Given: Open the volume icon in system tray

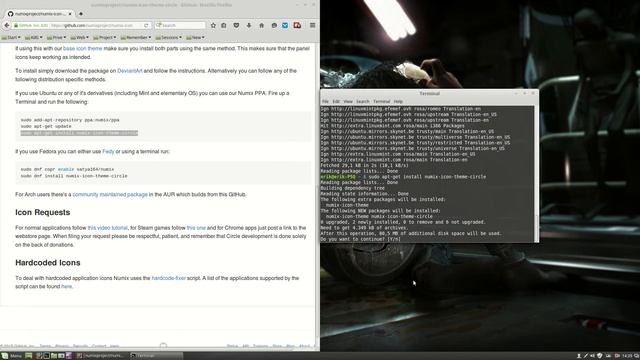Looking at the screenshot, I should 593,356.
